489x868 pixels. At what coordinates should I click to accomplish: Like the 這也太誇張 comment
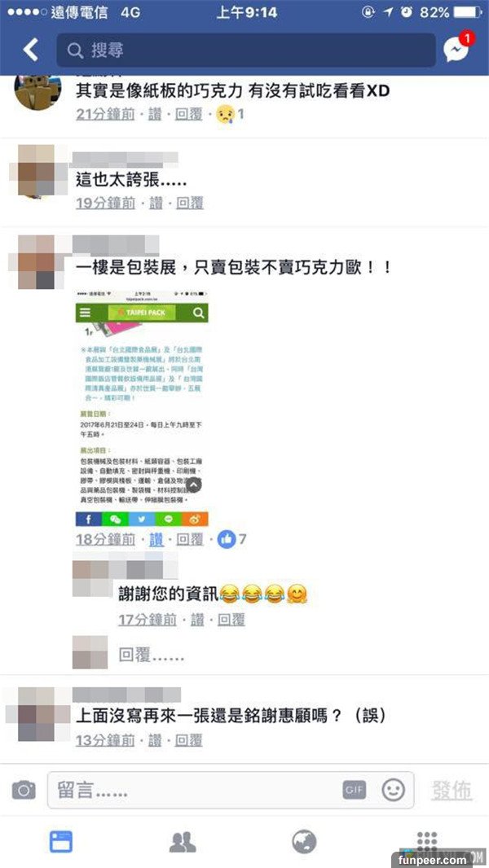pyautogui.click(x=155, y=204)
